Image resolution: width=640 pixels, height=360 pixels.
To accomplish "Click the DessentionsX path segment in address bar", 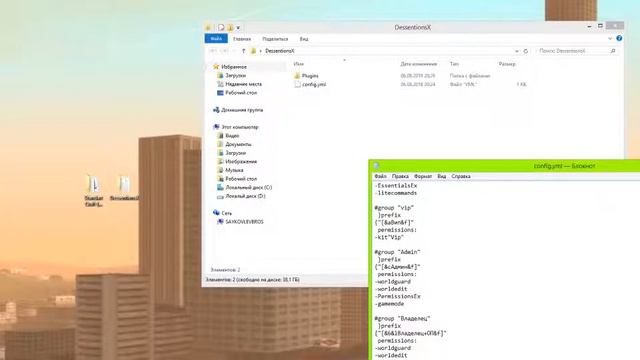I will (280, 51).
